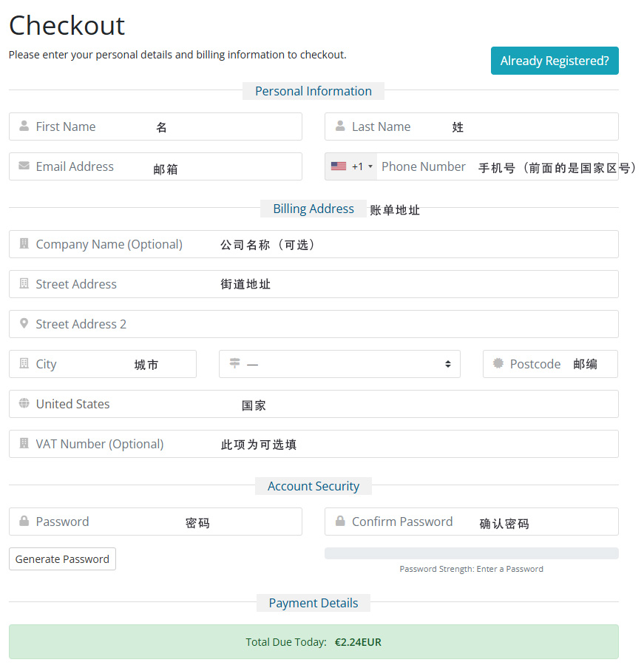Focus the City input field
The height and width of the screenshot is (668, 644).
[x=111, y=364]
